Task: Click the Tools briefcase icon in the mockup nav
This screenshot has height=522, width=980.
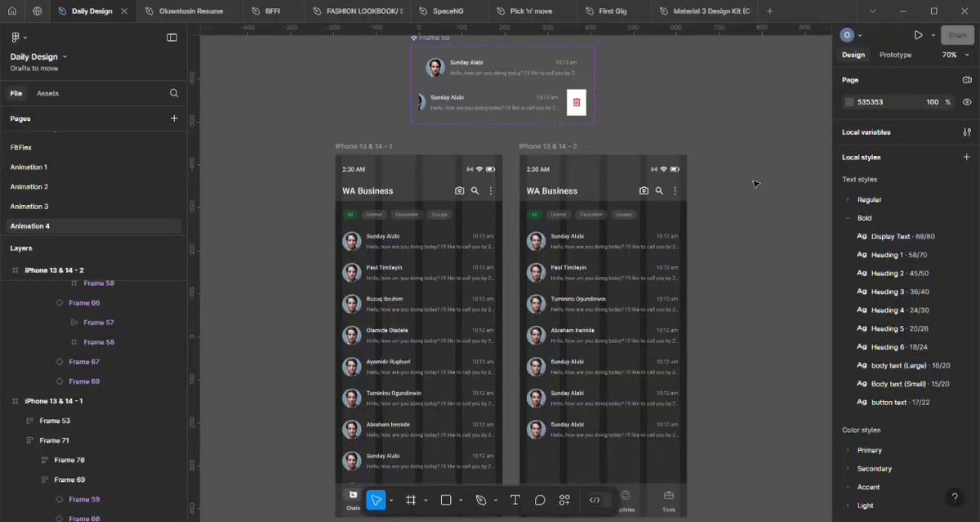Action: point(669,495)
